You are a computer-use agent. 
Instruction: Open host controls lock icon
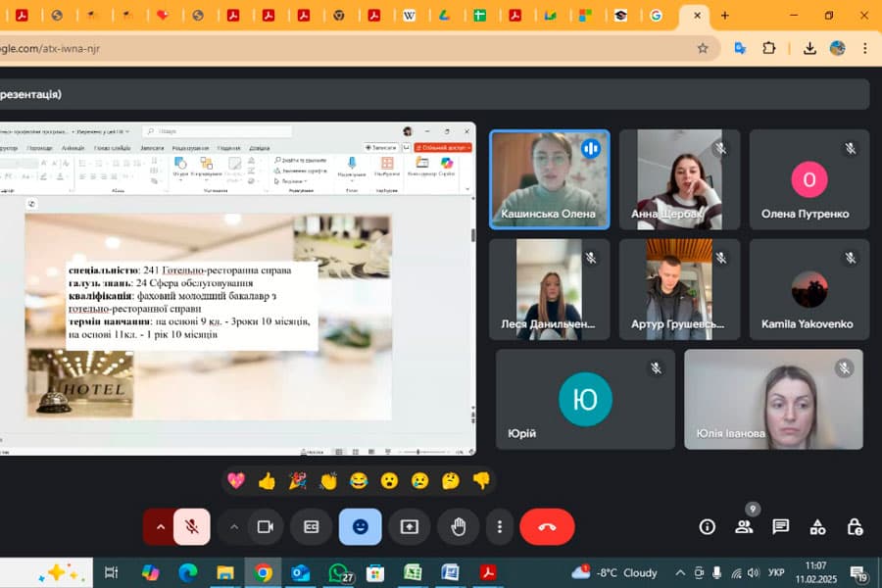click(x=855, y=526)
